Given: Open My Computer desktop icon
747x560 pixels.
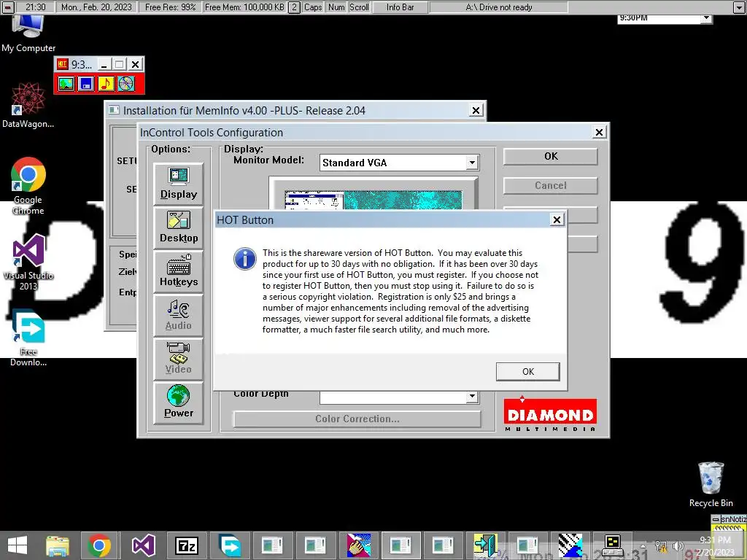Looking at the screenshot, I should pos(28,34).
